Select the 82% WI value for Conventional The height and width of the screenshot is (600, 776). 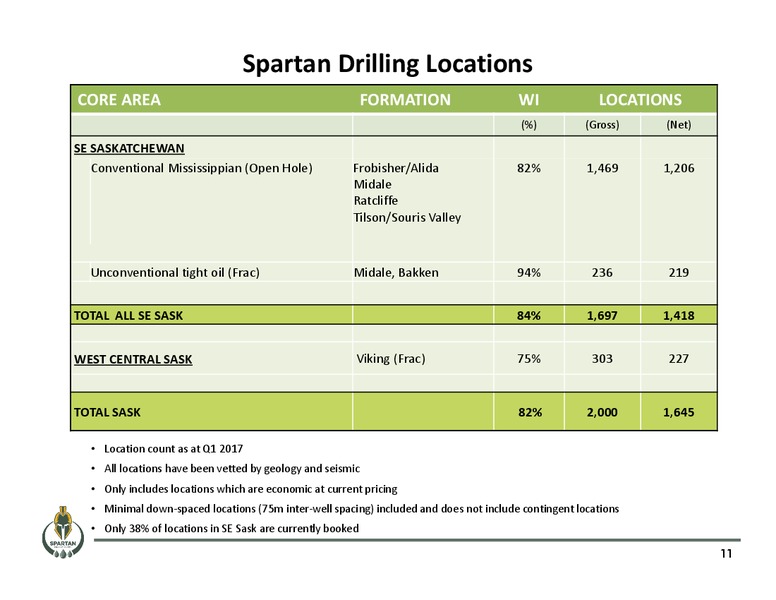[529, 168]
